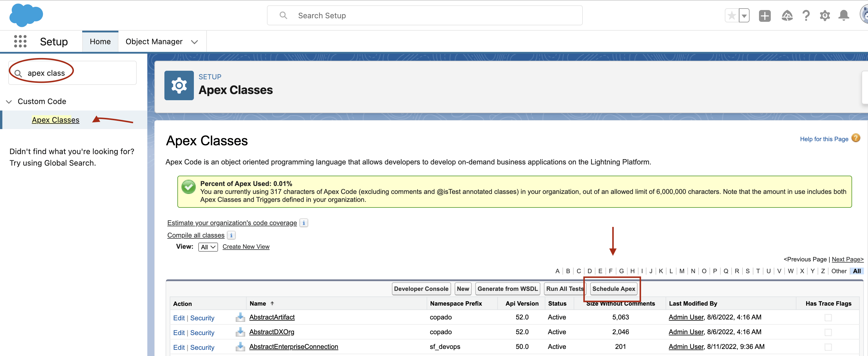Check Has Trace Flags for AbstractArtifact
Image resolution: width=868 pixels, height=356 pixels.
(828, 317)
